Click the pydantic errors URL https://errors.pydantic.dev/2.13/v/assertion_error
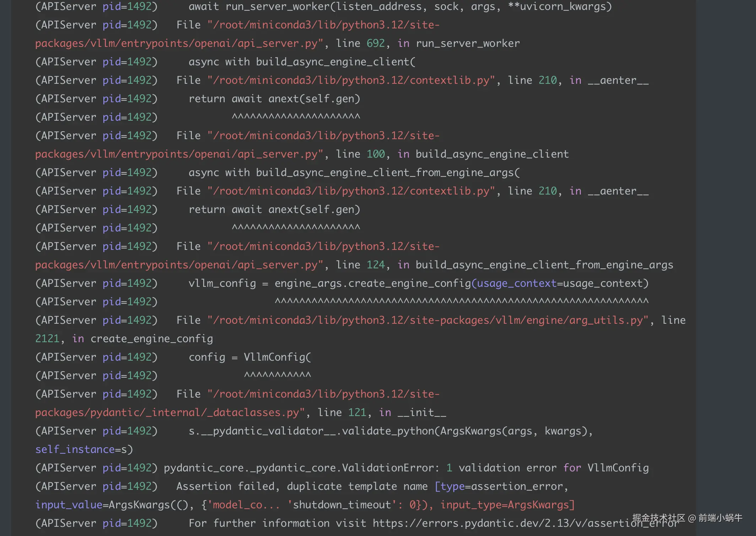This screenshot has height=536, width=756. tap(525, 523)
